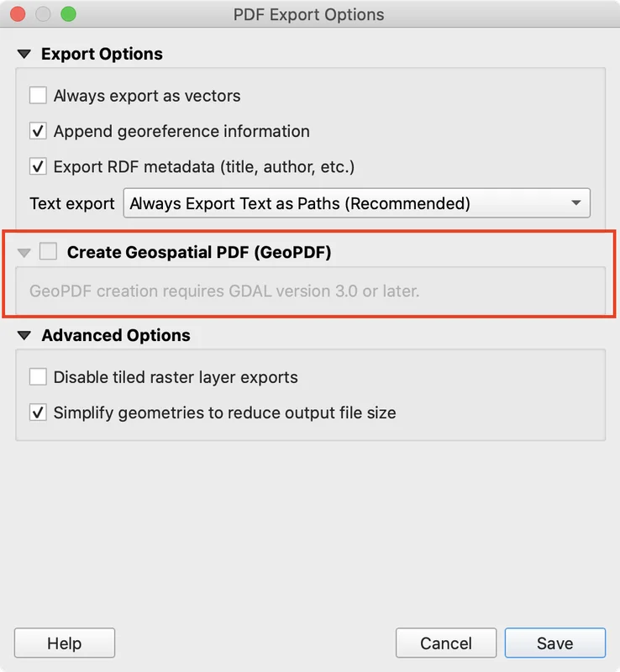The width and height of the screenshot is (620, 672).
Task: Uncheck Export RDF metadata checkbox
Action: coord(38,166)
